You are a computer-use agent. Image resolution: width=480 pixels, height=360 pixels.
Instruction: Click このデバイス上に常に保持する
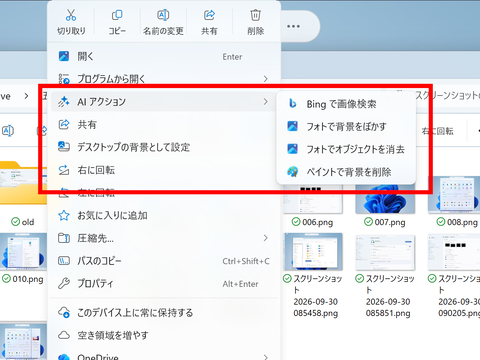[163, 313]
